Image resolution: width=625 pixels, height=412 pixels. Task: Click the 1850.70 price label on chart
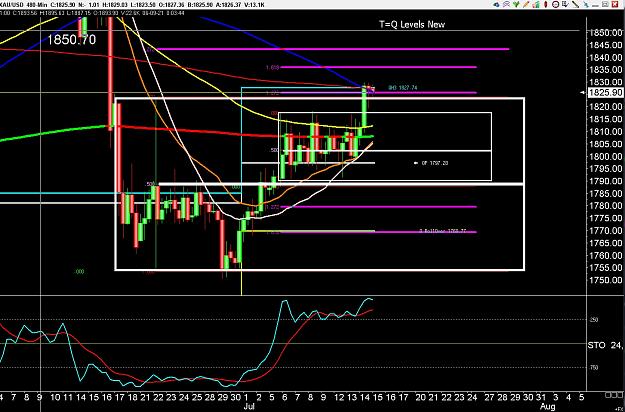[x=72, y=39]
